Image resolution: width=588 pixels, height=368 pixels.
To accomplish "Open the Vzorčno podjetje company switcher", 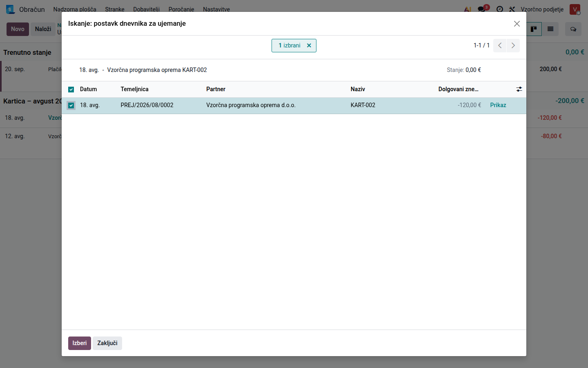I will click(x=542, y=9).
